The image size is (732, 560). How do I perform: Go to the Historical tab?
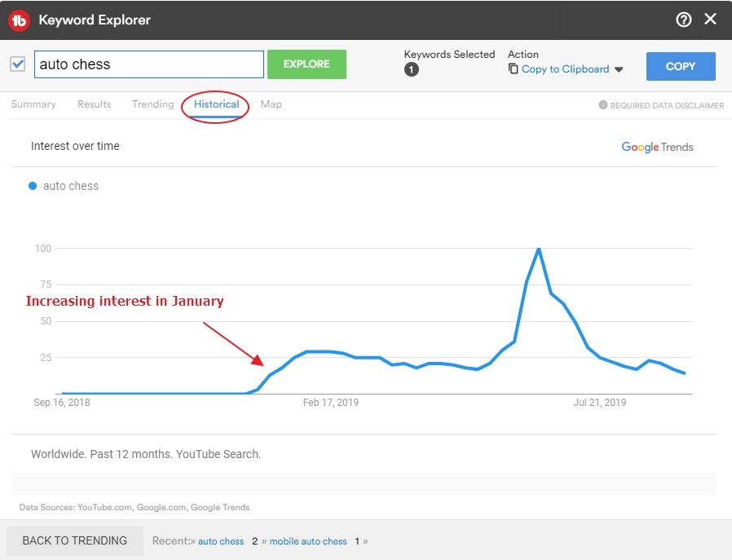point(217,104)
